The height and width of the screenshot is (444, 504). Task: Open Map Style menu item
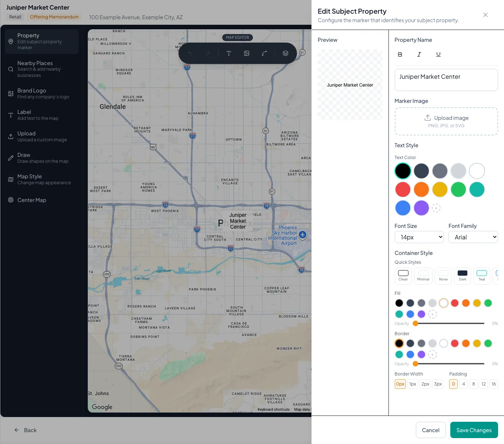41,179
